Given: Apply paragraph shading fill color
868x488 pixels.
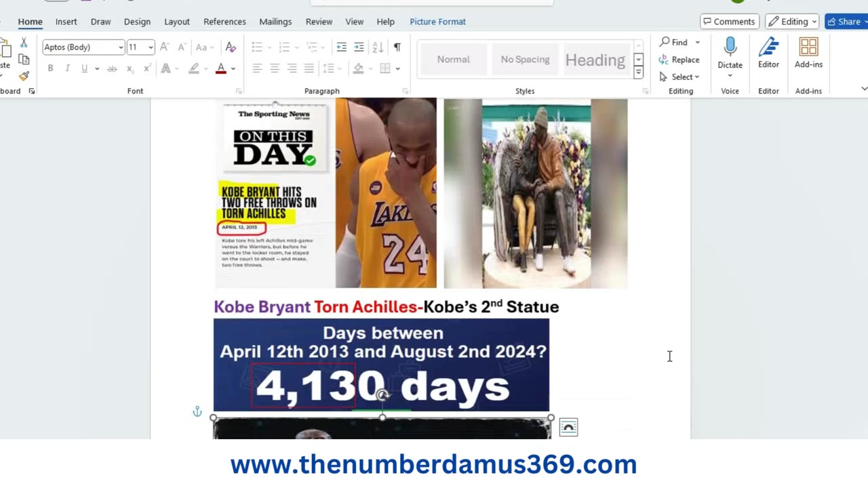Looking at the screenshot, I should click(x=358, y=68).
